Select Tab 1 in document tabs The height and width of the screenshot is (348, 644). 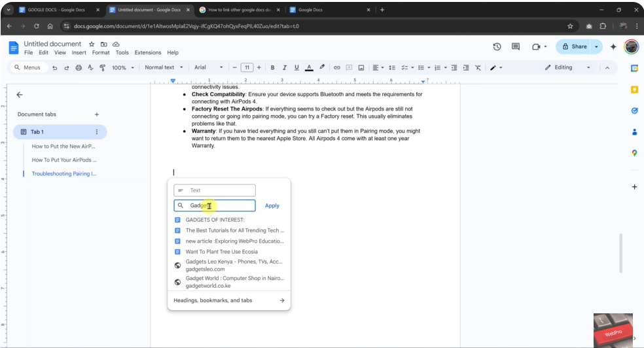tap(60, 131)
